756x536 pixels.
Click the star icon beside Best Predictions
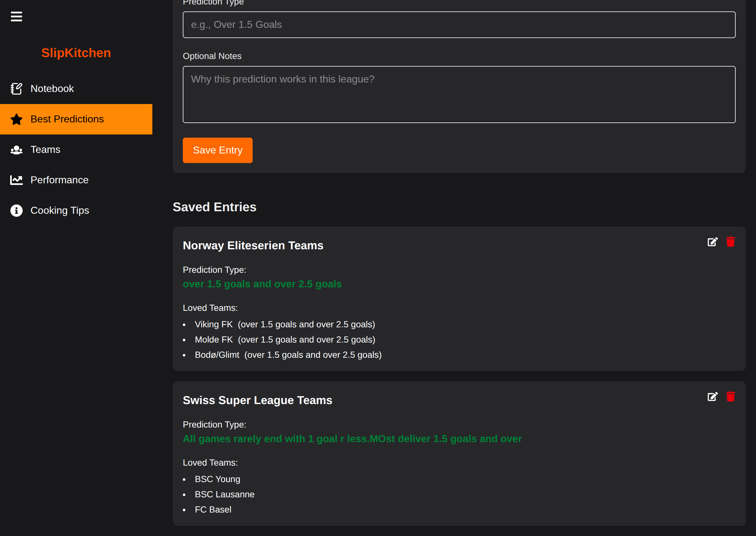click(16, 119)
